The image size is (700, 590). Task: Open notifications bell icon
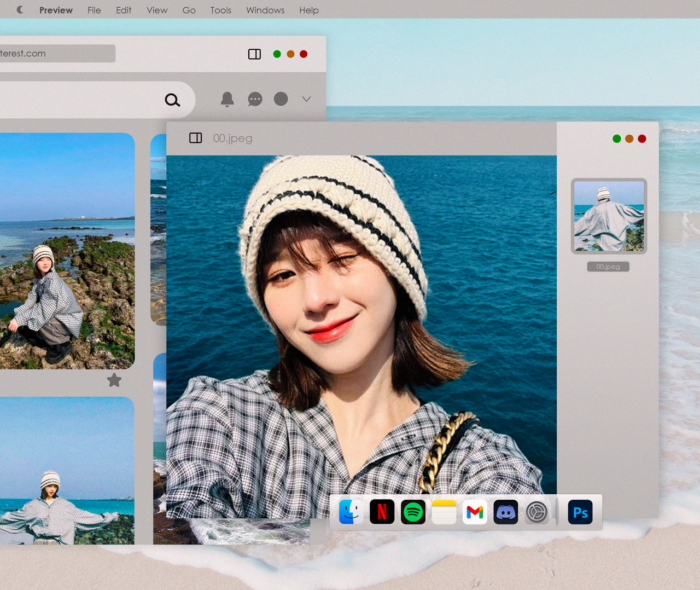[227, 99]
